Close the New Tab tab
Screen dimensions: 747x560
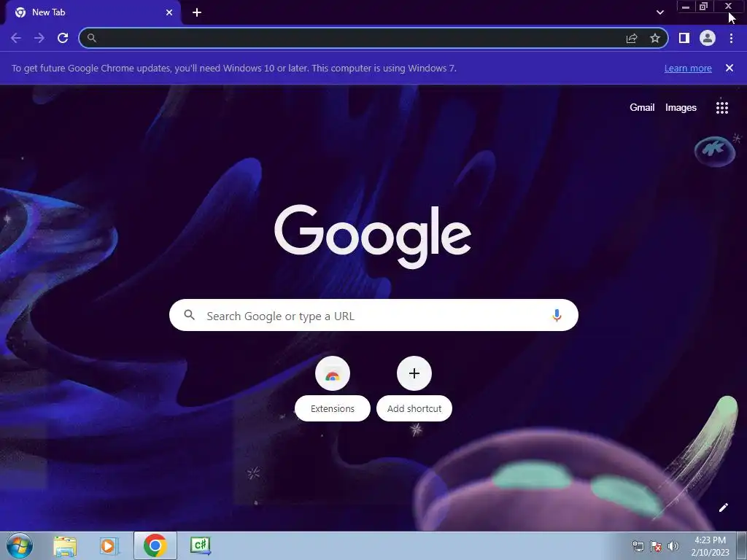point(169,12)
